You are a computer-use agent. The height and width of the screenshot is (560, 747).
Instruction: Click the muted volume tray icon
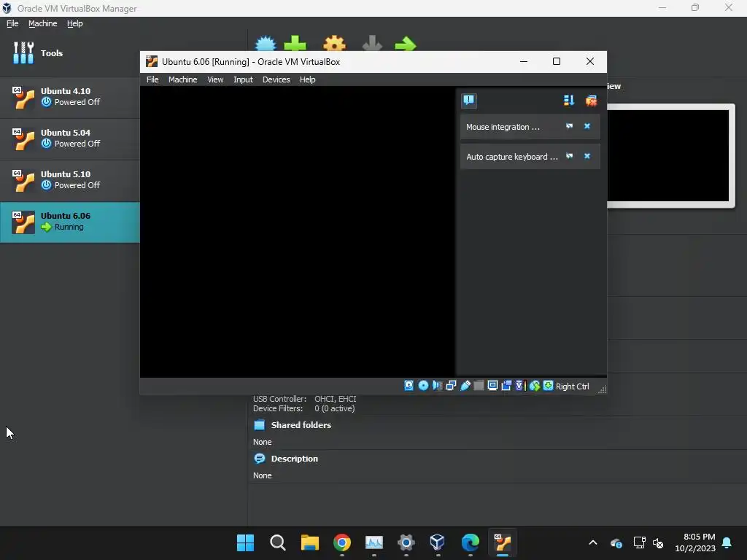click(659, 542)
